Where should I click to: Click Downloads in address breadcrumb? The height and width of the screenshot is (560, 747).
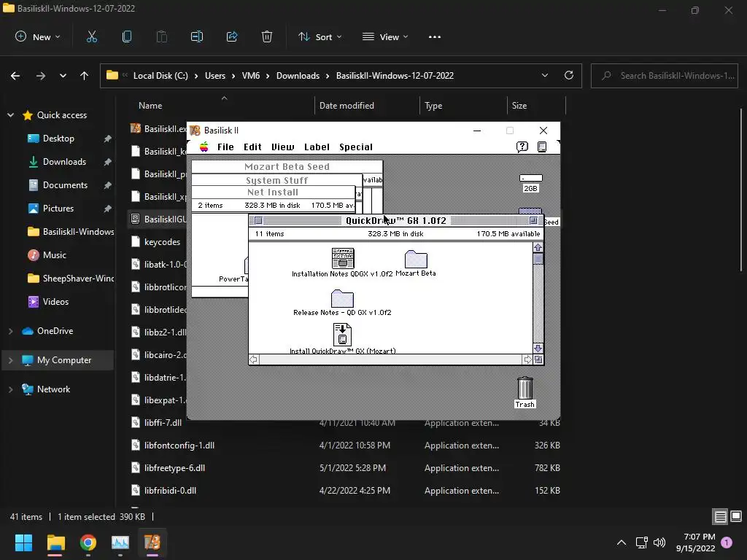tap(298, 76)
